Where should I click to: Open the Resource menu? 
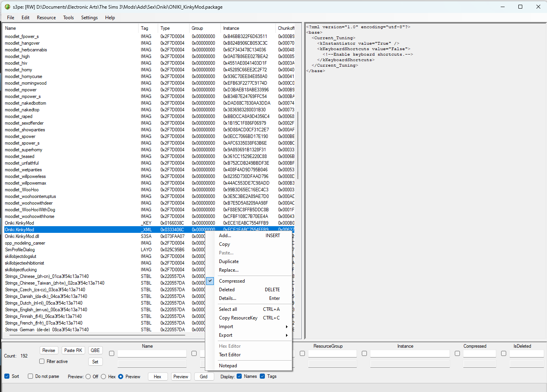(x=46, y=18)
